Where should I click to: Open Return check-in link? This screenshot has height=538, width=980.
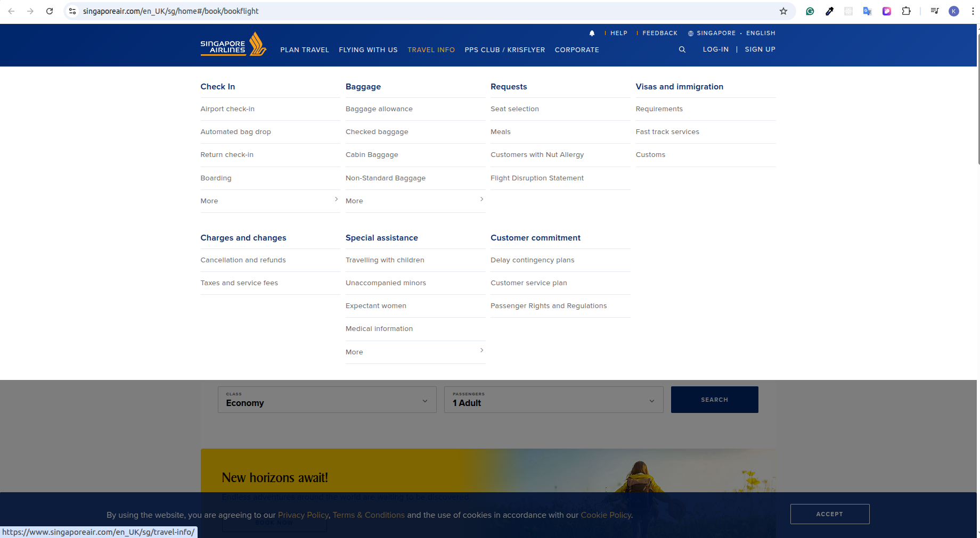[227, 155]
